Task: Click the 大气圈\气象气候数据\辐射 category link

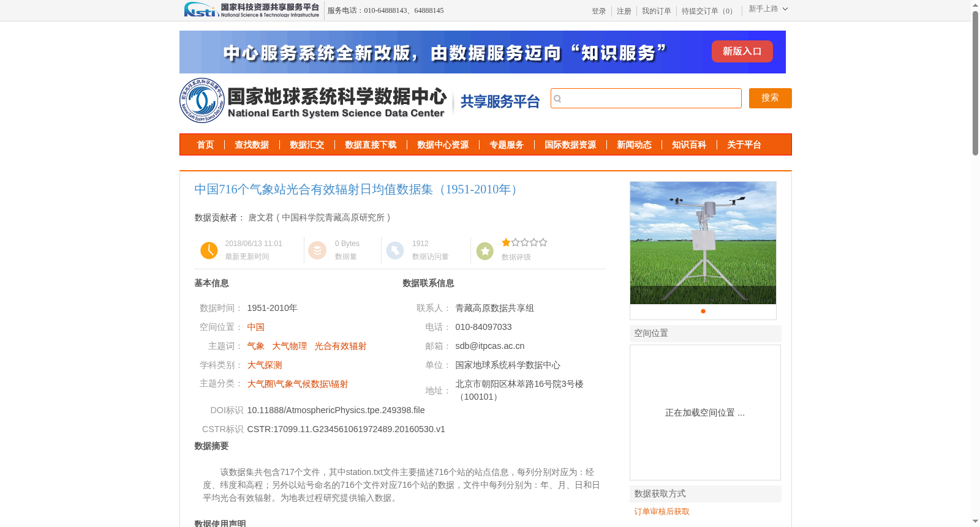Action: tap(298, 384)
